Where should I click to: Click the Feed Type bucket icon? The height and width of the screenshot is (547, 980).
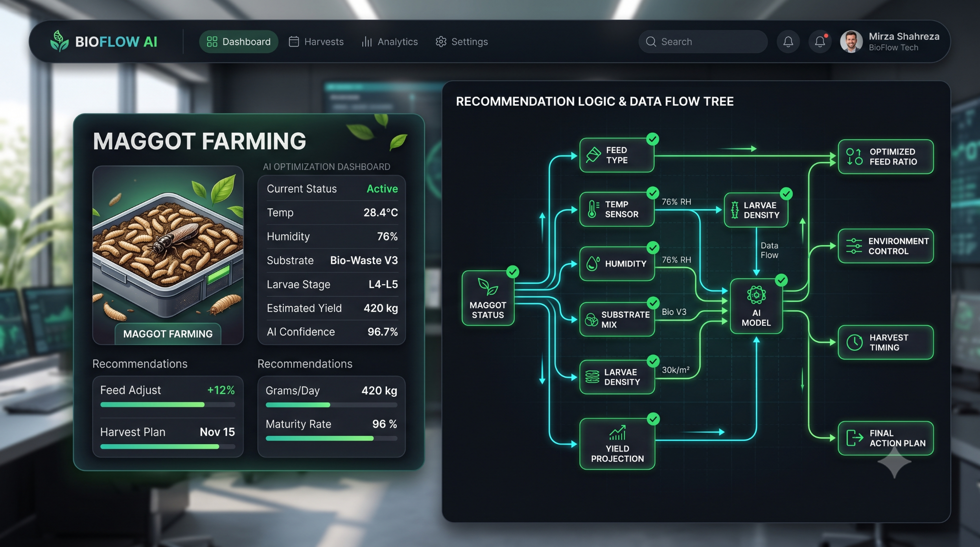pos(593,155)
